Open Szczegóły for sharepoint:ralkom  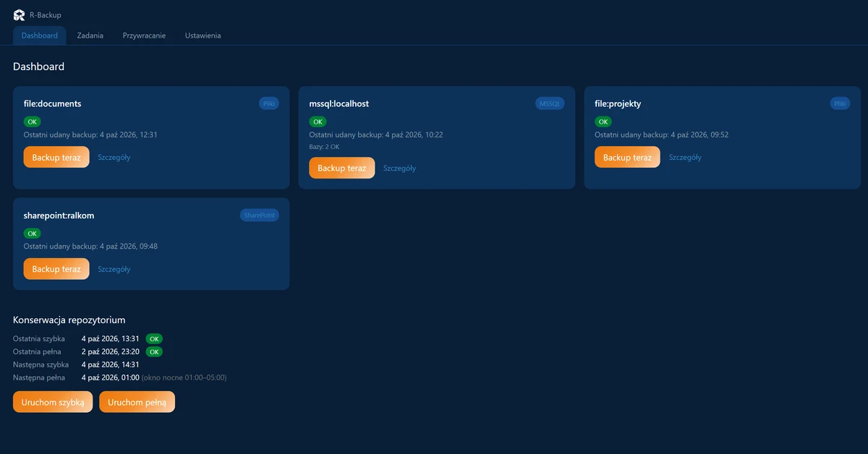coord(114,269)
